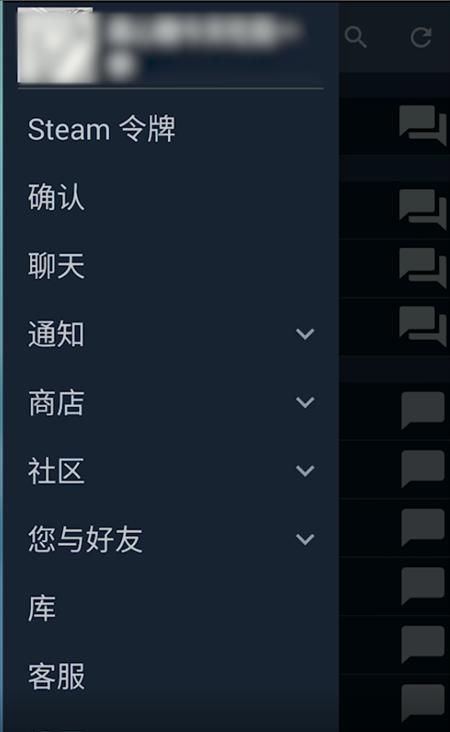Open the first single chat bubble icon
450x732 pixels.
(x=423, y=410)
